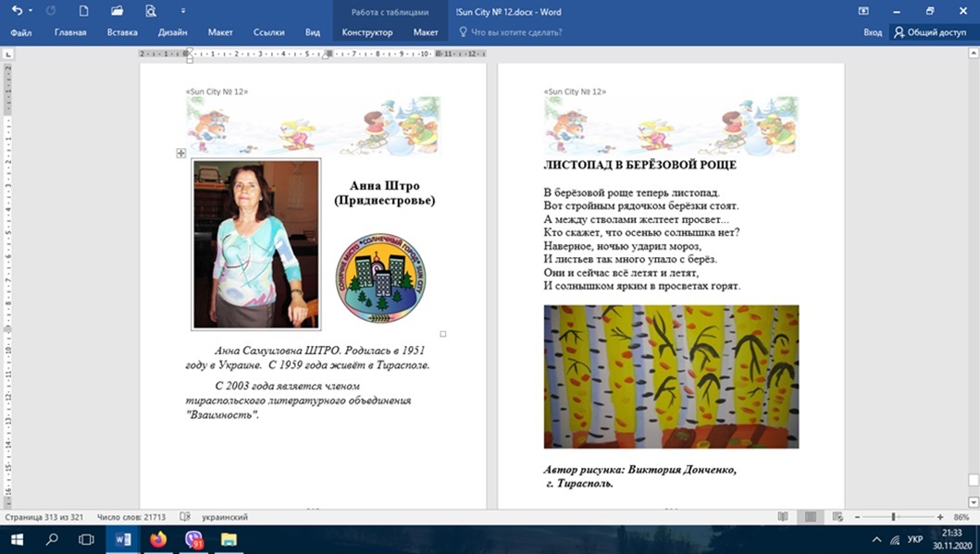Viewport: 980px width, 554px height.
Task: Click the caption "Автор рисунка: Виктория Донченко,"
Action: (x=640, y=470)
